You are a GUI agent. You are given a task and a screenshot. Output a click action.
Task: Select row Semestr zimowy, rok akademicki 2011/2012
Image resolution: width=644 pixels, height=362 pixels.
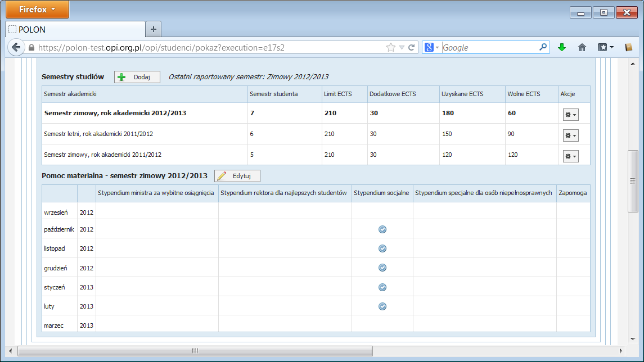316,155
